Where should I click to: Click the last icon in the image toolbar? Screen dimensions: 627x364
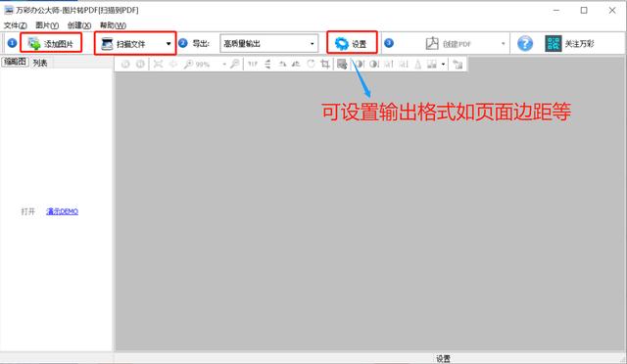click(458, 64)
